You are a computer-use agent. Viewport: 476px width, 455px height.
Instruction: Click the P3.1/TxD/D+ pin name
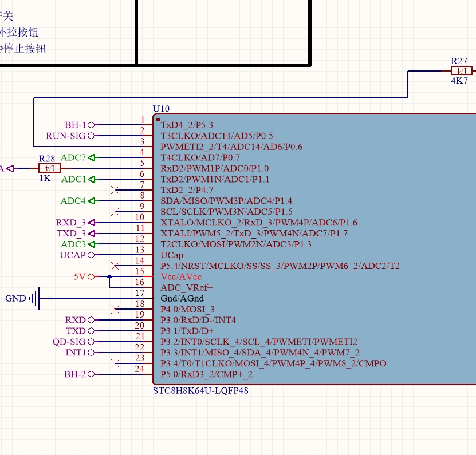[x=187, y=331]
